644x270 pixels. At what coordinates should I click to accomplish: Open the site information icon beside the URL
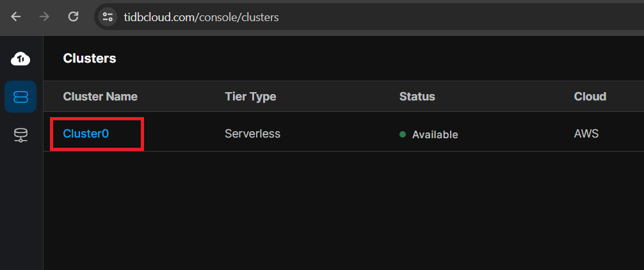(x=108, y=17)
